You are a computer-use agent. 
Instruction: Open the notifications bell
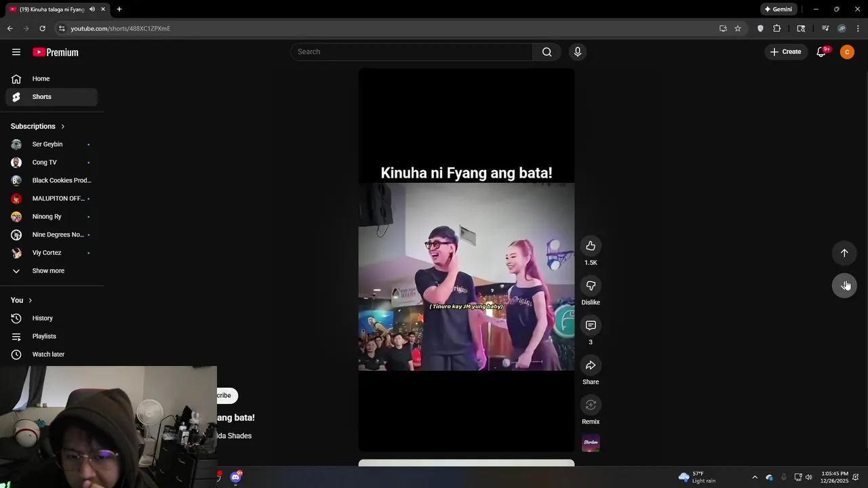tap(821, 52)
